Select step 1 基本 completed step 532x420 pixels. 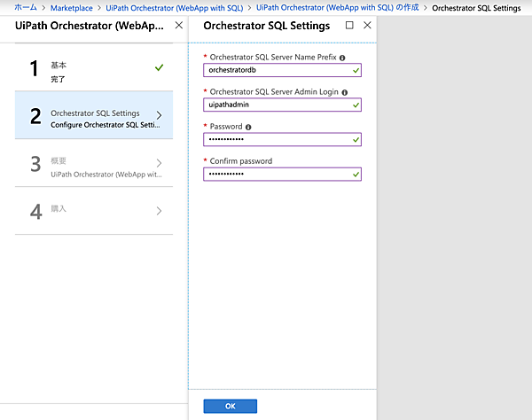click(92, 72)
